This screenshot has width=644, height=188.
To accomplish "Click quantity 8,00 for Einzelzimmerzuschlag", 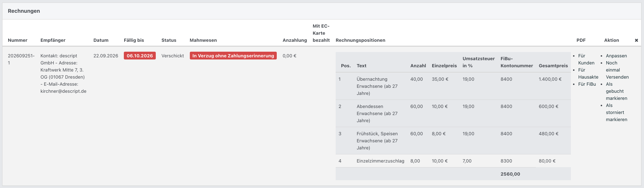I will point(415,161).
